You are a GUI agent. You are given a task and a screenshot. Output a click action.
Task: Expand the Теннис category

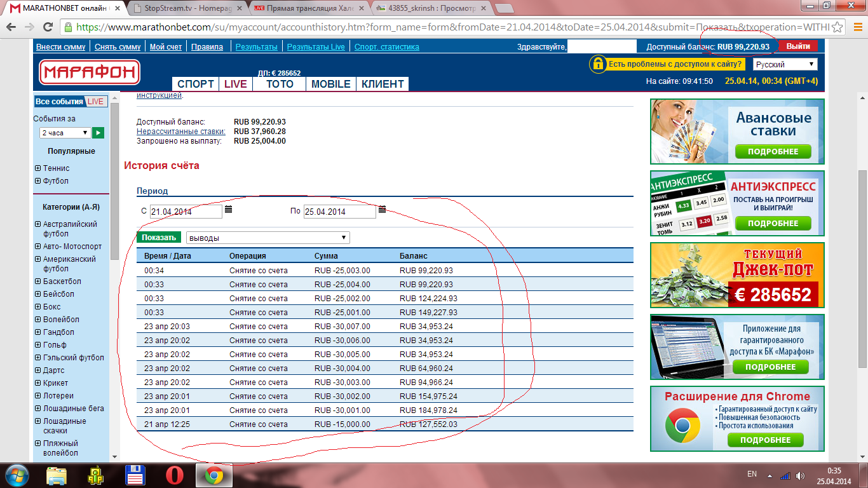tap(38, 168)
